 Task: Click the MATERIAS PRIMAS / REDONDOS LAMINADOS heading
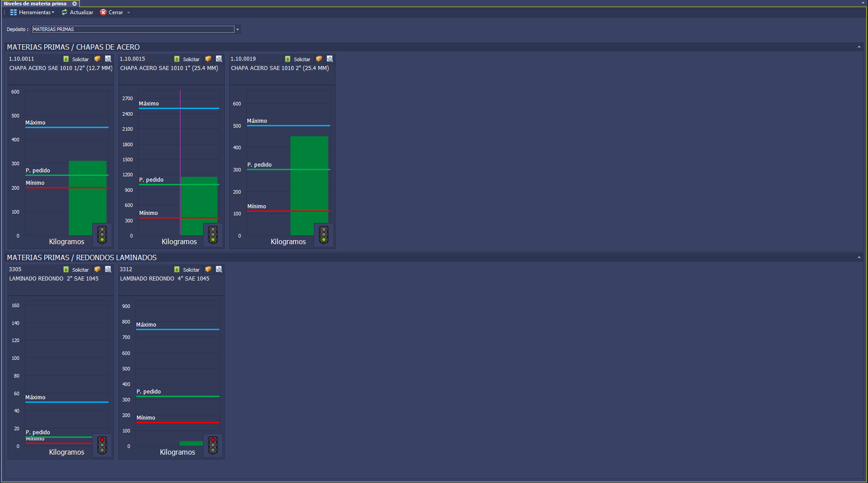pyautogui.click(x=82, y=257)
